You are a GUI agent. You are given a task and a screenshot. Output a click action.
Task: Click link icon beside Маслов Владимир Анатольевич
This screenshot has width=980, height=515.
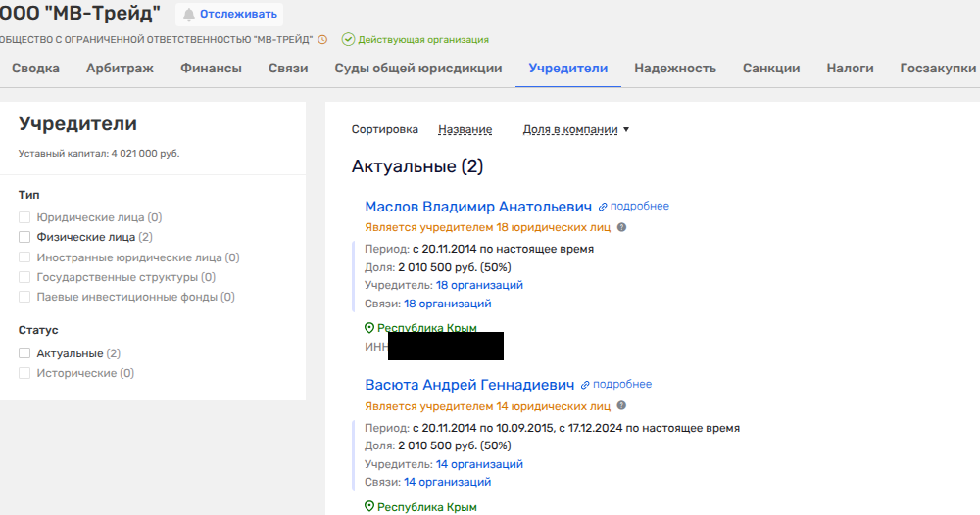604,207
